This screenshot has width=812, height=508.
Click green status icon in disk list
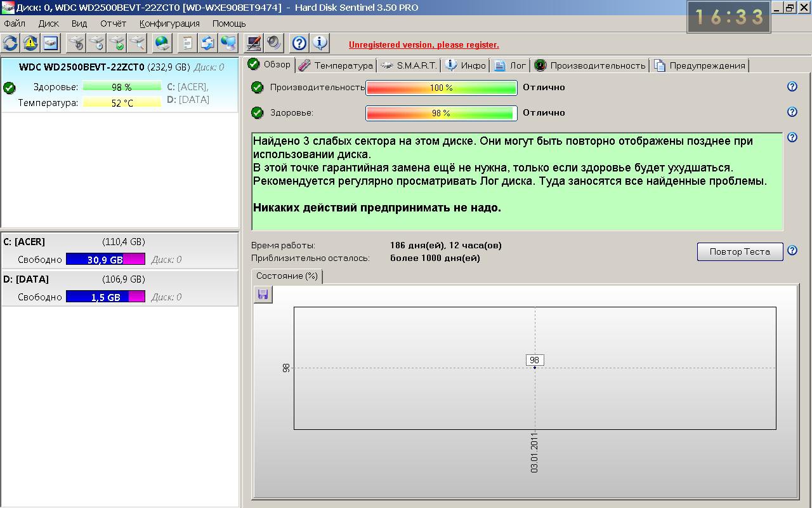click(x=9, y=88)
